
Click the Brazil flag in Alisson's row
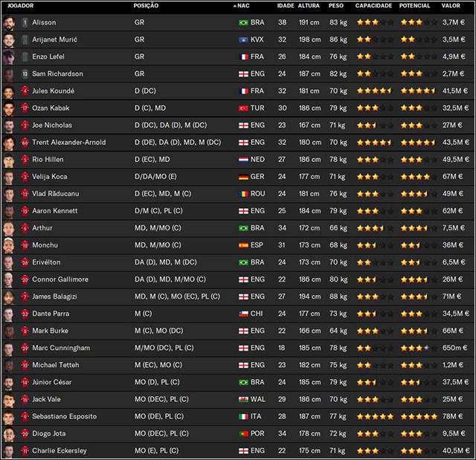243,23
